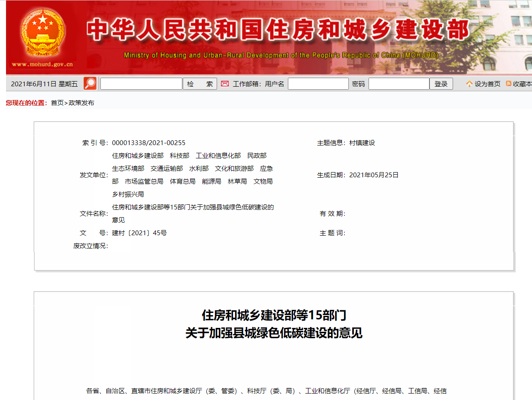Click the red magnifier search icon
Screen dimensions: 532x400
[x=90, y=84]
